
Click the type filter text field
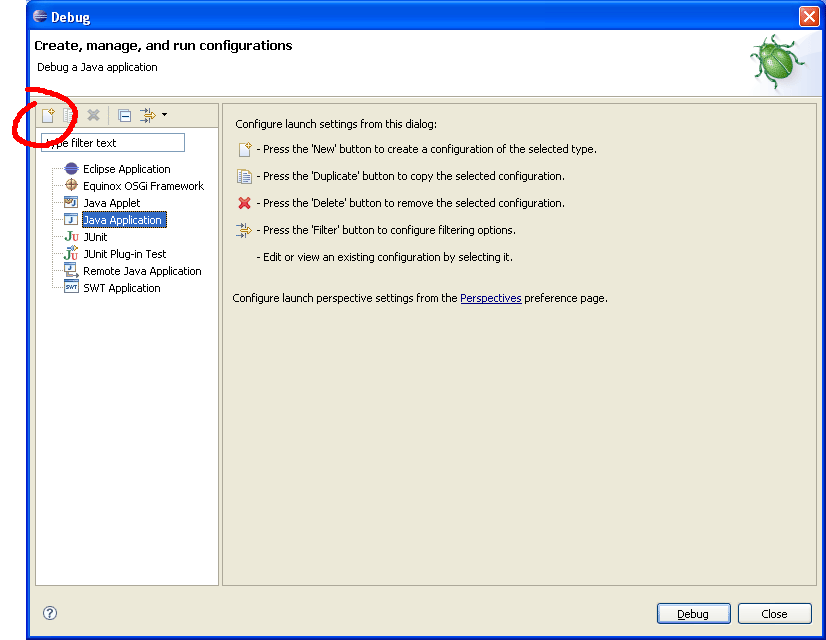point(112,143)
